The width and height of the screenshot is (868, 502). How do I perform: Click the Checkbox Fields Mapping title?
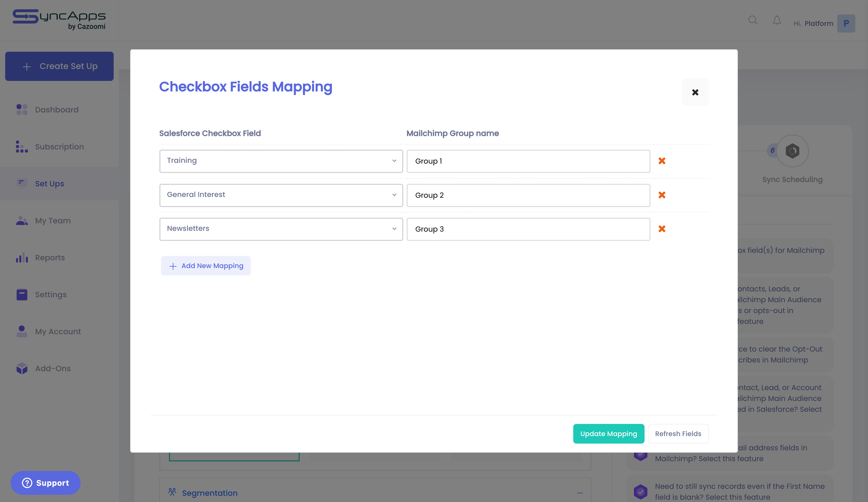pyautogui.click(x=246, y=87)
